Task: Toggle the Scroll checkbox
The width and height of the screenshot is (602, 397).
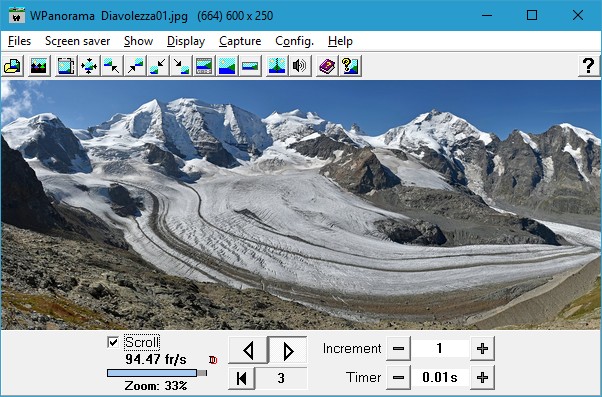Action: coord(113,342)
